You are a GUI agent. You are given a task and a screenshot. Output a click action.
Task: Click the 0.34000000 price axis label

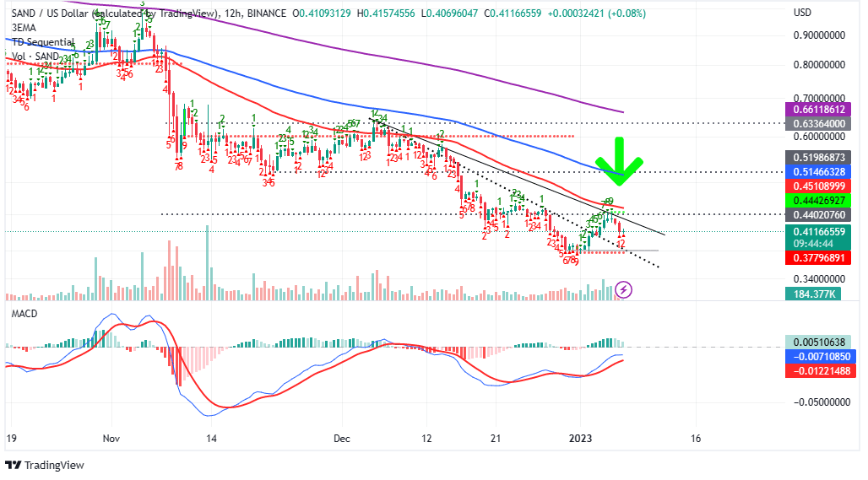tap(819, 278)
